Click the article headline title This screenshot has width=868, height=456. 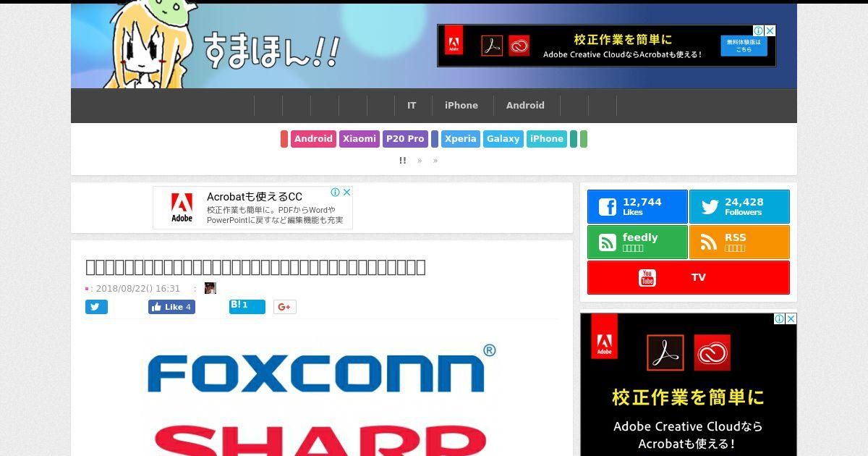(255, 267)
